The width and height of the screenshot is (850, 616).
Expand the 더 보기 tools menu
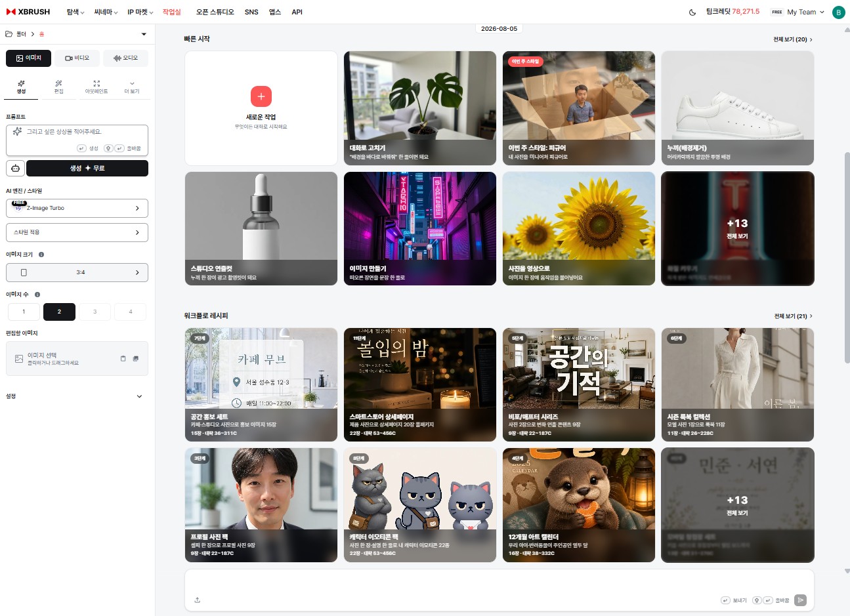(x=132, y=87)
